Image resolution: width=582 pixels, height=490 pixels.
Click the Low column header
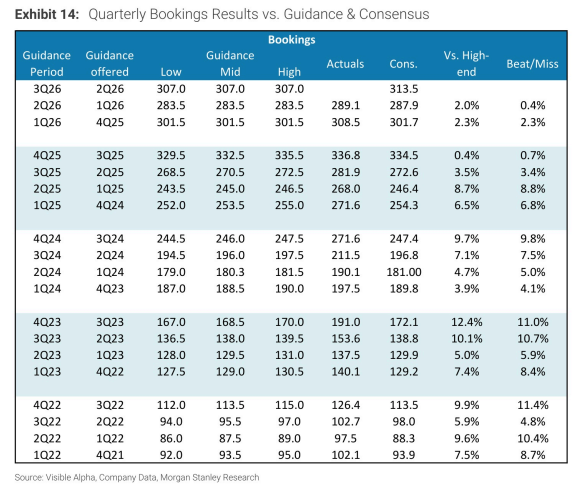coord(171,72)
